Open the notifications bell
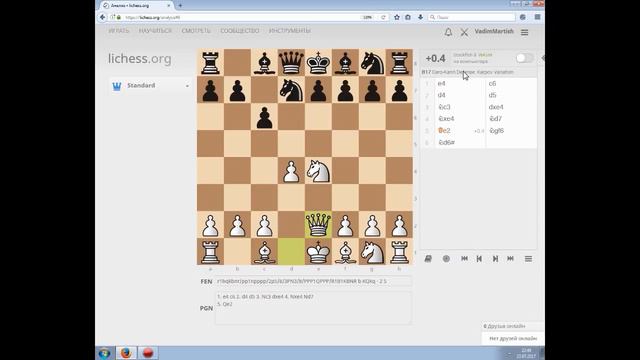Image resolution: width=640 pixels, height=360 pixels. pyautogui.click(x=448, y=32)
